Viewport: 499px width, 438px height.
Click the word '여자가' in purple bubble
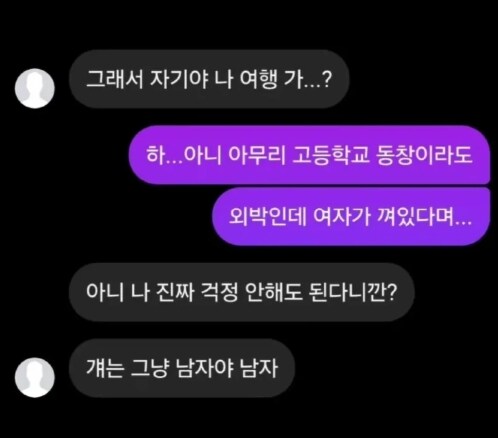(342, 217)
